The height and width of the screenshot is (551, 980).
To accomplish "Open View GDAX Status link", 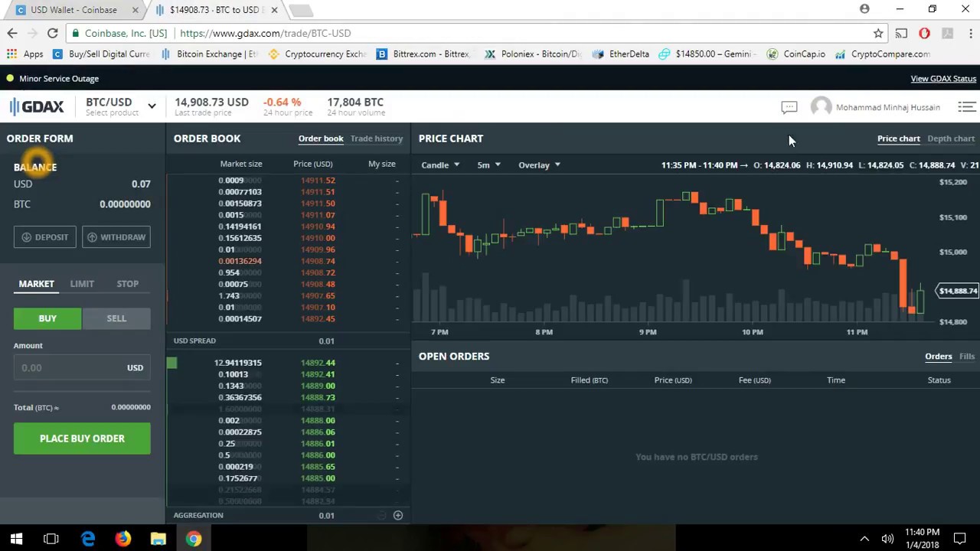I will [x=943, y=79].
